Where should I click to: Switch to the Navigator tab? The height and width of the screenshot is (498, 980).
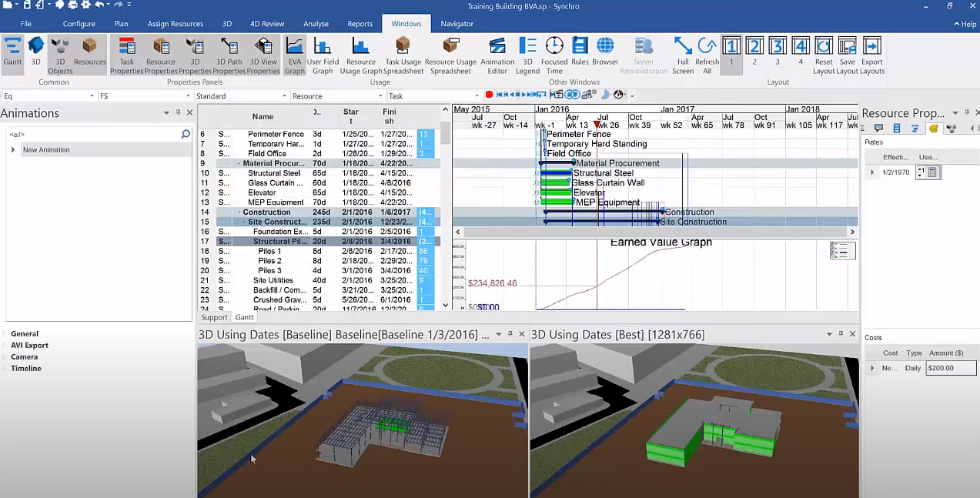(457, 24)
